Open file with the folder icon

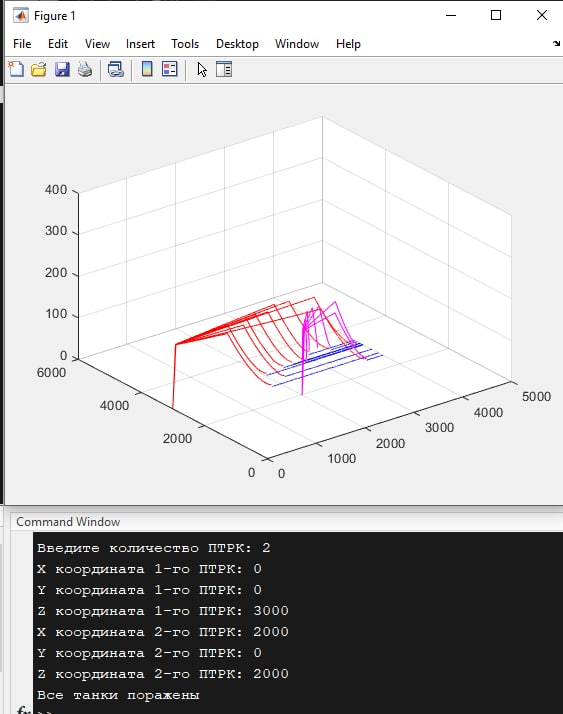[x=39, y=69]
